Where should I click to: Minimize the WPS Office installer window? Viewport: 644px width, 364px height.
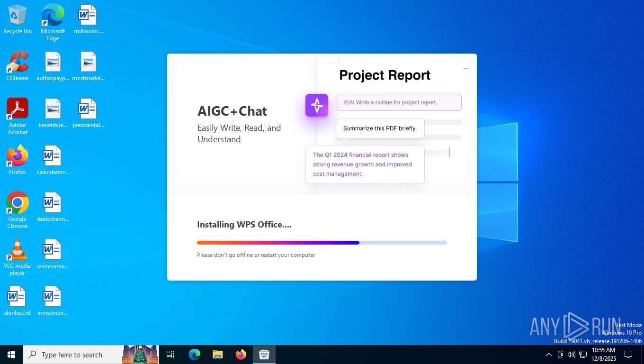point(466,68)
